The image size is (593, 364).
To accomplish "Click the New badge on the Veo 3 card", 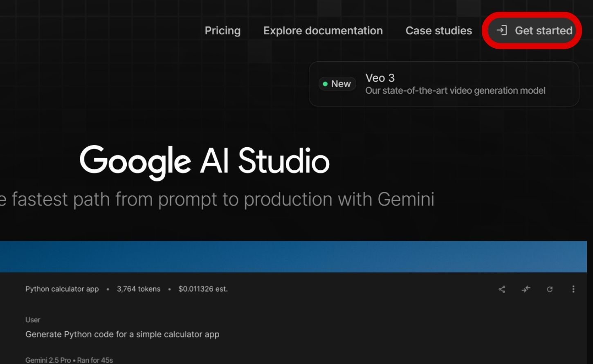I will click(337, 84).
